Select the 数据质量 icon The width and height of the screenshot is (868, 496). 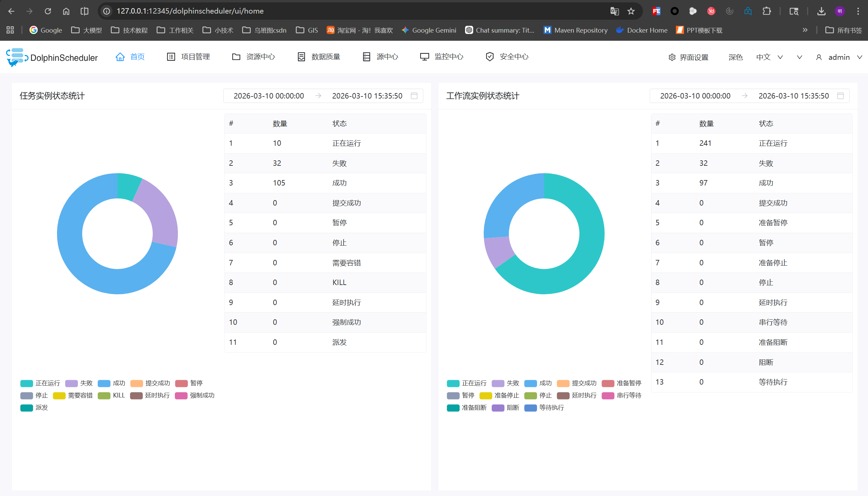click(301, 56)
